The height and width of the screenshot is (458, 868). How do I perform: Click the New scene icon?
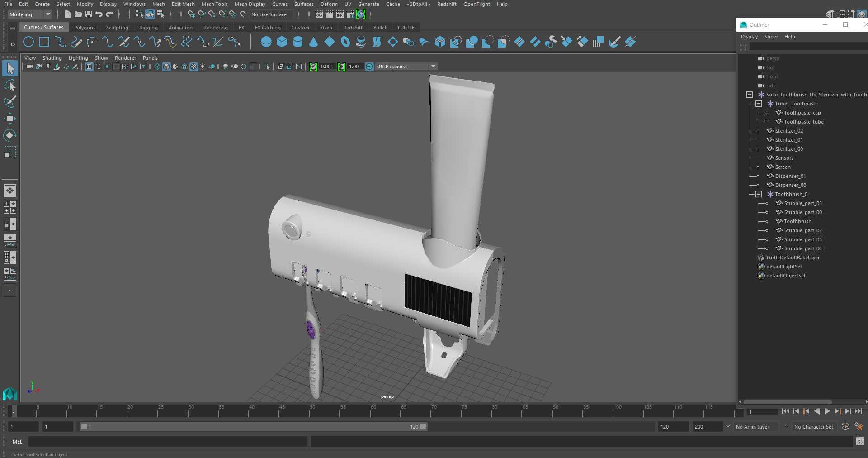[x=67, y=14]
